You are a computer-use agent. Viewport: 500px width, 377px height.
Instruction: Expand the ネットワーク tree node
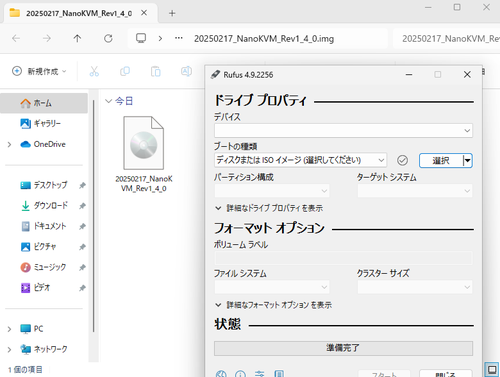coord(9,350)
